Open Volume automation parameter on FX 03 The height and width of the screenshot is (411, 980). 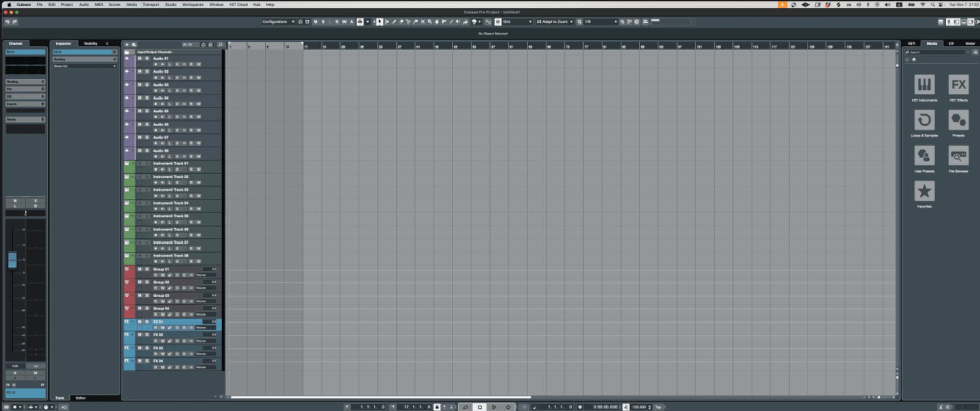click(x=206, y=354)
